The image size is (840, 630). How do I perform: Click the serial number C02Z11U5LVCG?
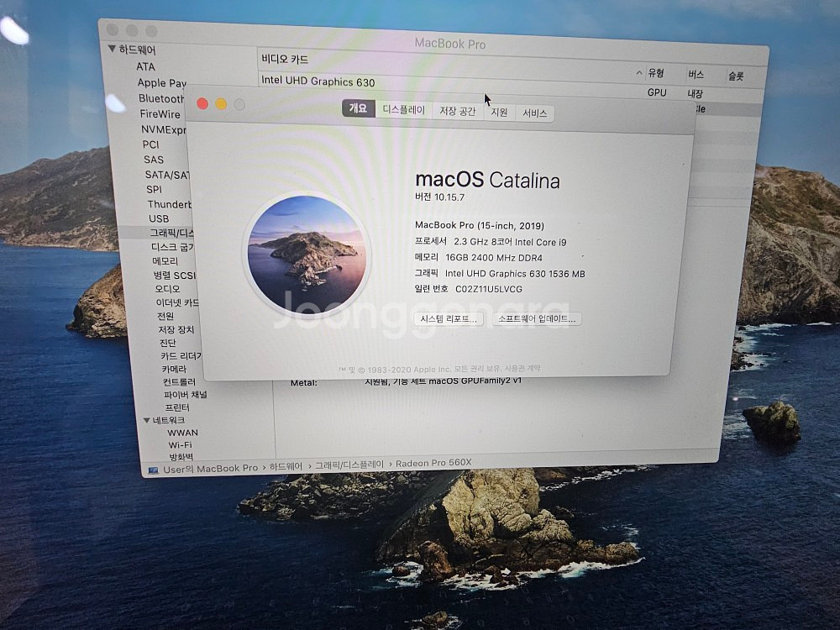coord(489,289)
